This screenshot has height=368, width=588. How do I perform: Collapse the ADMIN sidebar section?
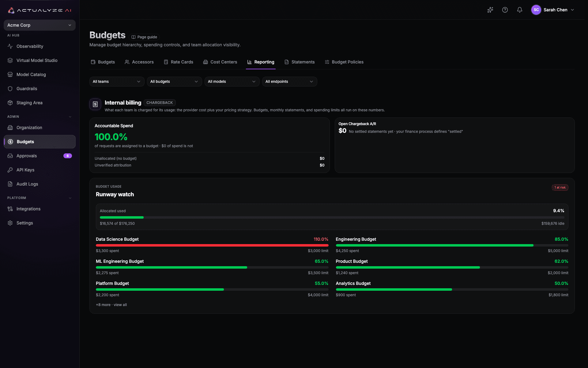[70, 117]
